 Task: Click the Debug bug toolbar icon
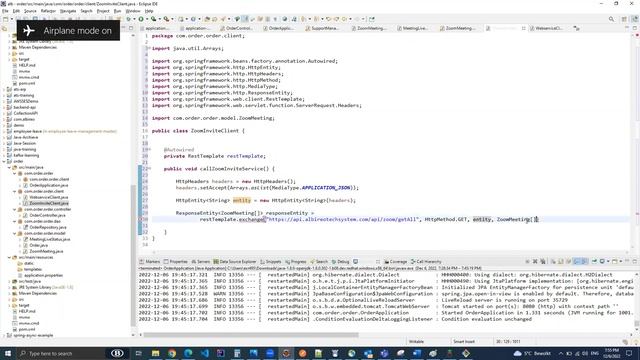[x=129, y=19]
